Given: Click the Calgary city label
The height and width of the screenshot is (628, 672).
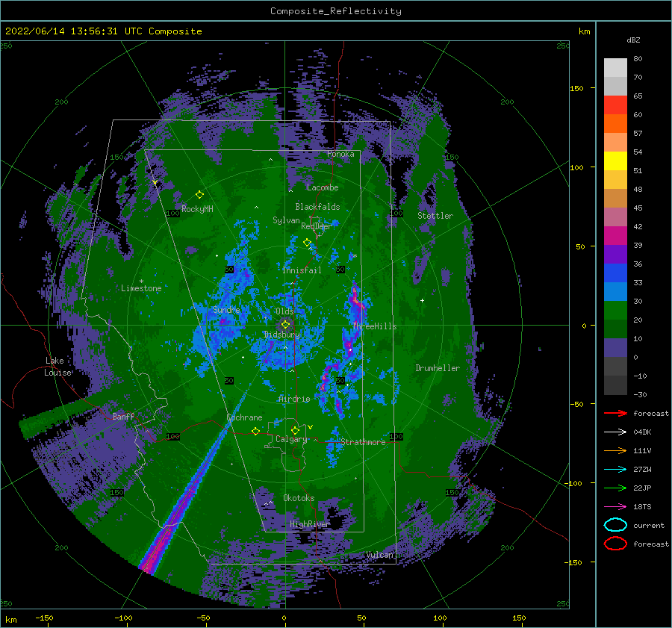Looking at the screenshot, I should pyautogui.click(x=291, y=439).
